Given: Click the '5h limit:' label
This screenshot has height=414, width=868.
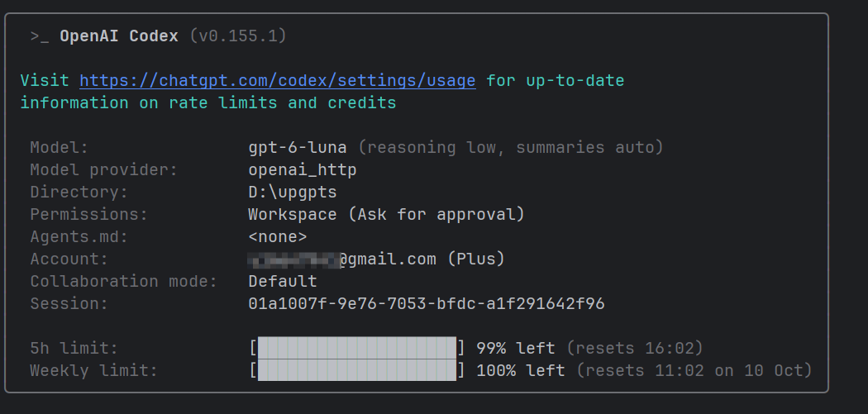Looking at the screenshot, I should click(x=74, y=348).
